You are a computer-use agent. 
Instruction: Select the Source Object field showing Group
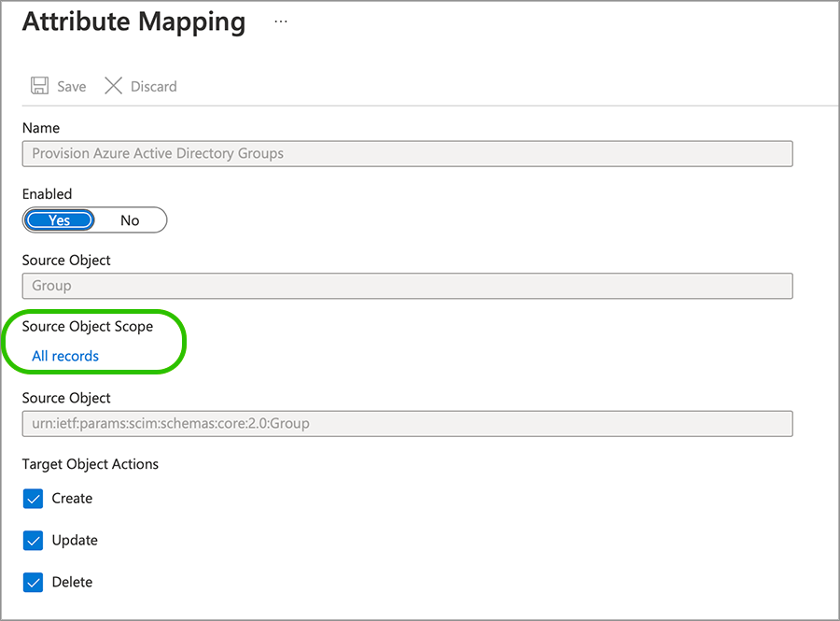pos(407,286)
